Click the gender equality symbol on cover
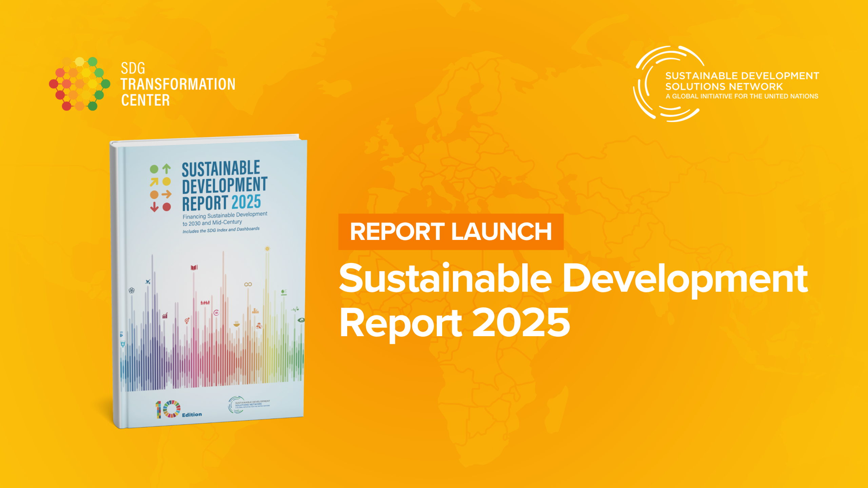The width and height of the screenshot is (868, 488). pyautogui.click(x=187, y=321)
